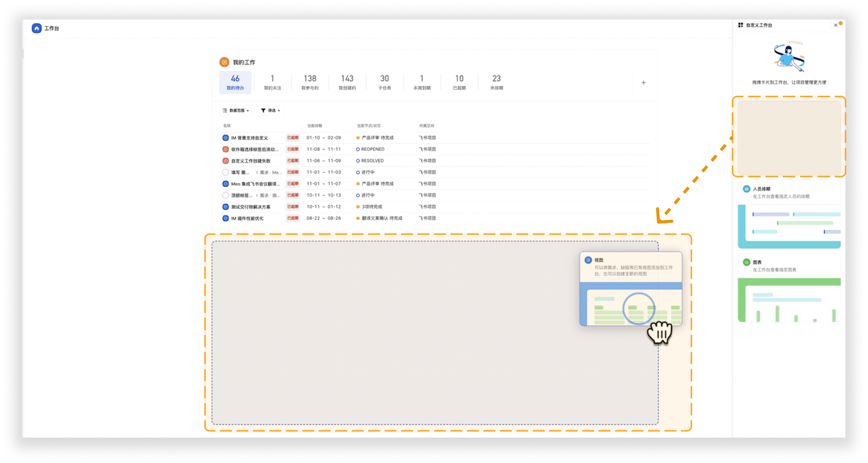The image size is (868, 463).
Task: Open the 数据范围 dropdown
Action: pyautogui.click(x=236, y=110)
